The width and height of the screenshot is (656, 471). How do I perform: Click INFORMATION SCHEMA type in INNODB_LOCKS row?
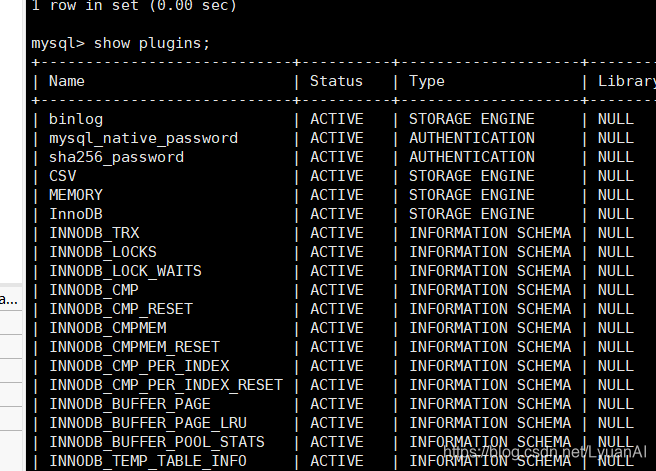pos(490,252)
